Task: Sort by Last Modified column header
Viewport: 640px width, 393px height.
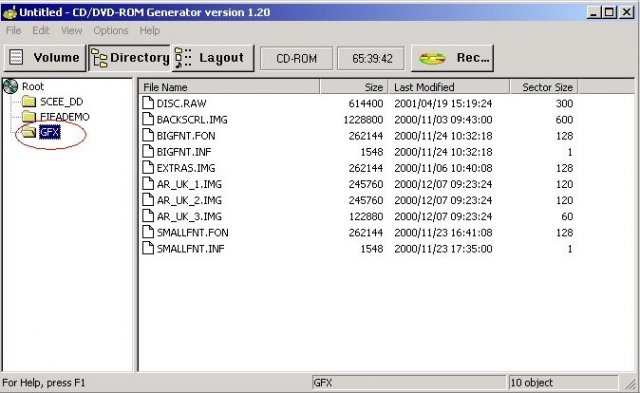Action: pyautogui.click(x=449, y=87)
